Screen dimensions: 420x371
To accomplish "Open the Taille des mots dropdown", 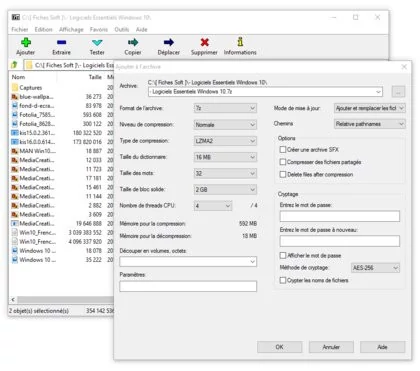I will pos(225,173).
